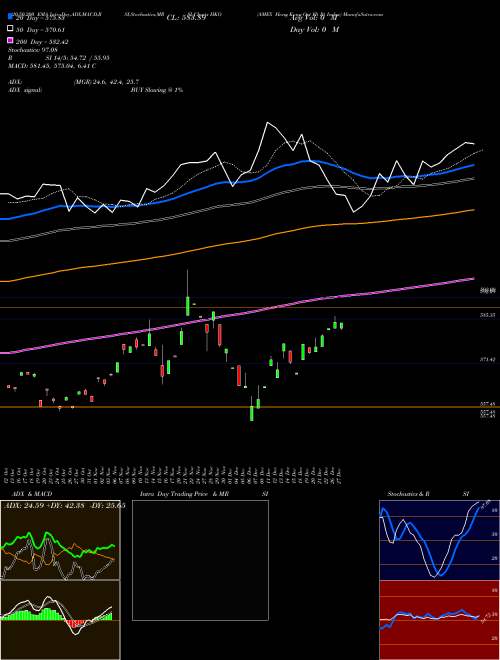500x660 pixels.
Task: Open the blue Stochastics chart panel
Action: [439, 540]
